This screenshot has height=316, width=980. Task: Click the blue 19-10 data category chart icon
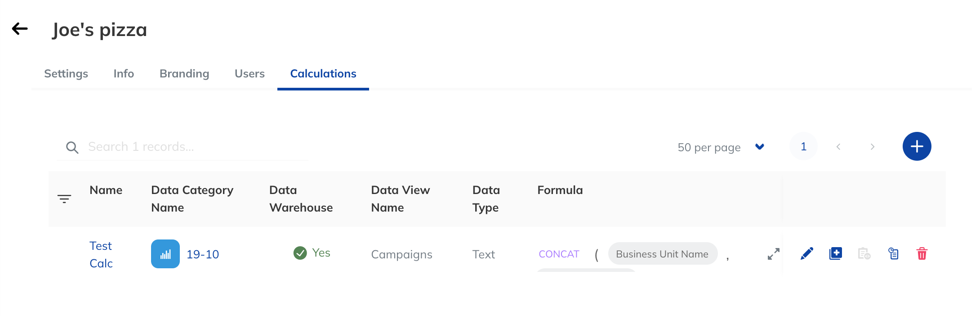(165, 254)
